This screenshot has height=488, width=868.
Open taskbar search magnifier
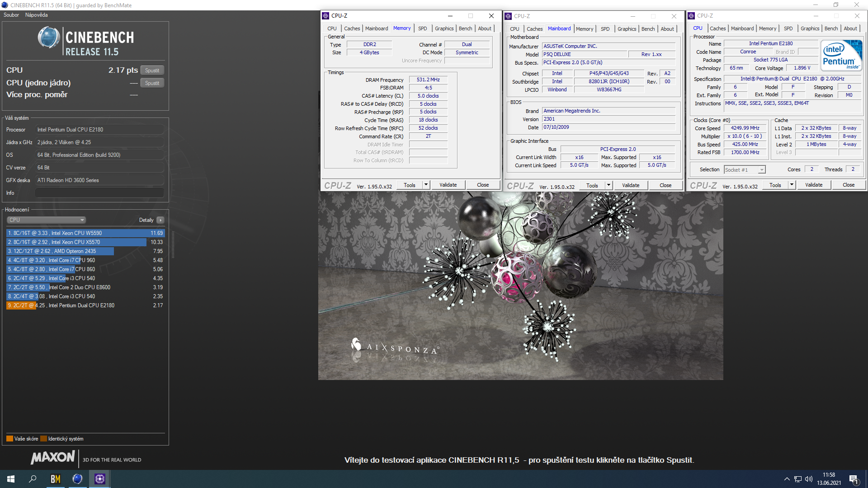coord(33,479)
